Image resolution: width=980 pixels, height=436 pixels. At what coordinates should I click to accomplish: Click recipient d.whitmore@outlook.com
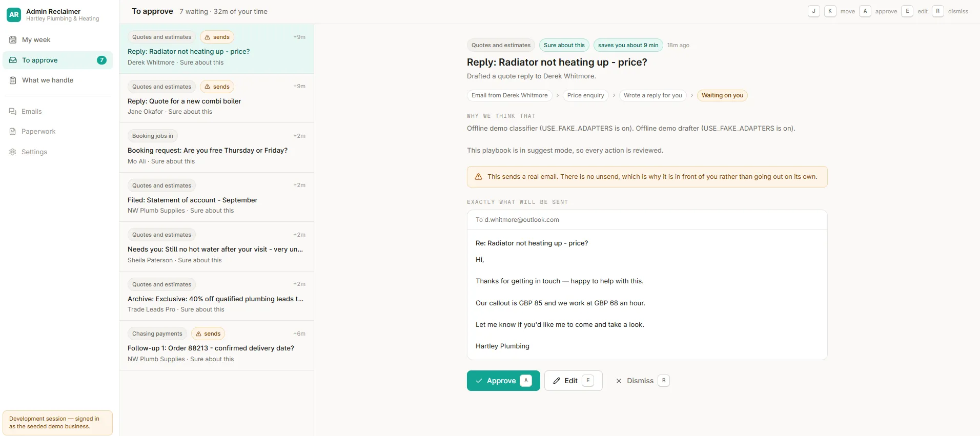522,220
